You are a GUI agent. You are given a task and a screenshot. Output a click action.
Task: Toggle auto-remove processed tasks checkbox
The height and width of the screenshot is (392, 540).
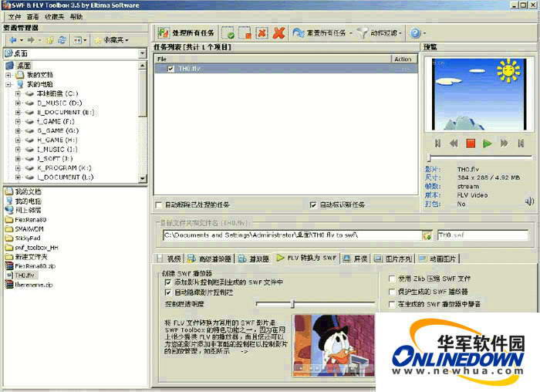[158, 205]
